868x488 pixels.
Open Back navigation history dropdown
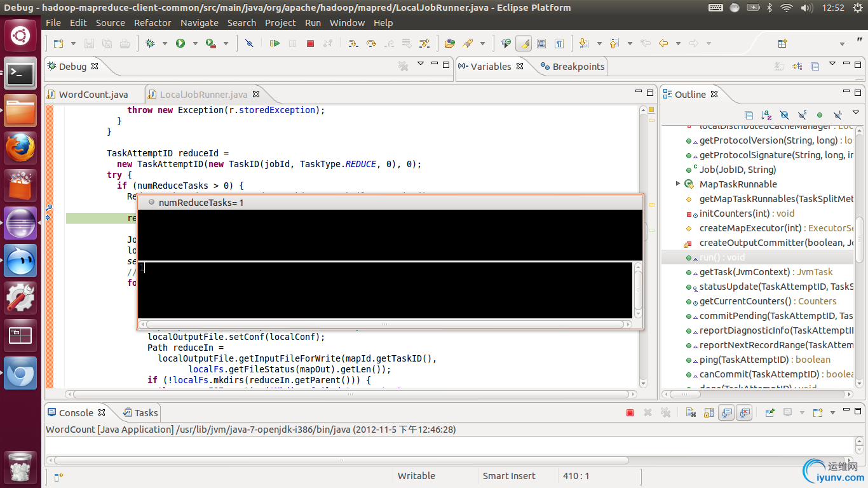[x=678, y=43]
